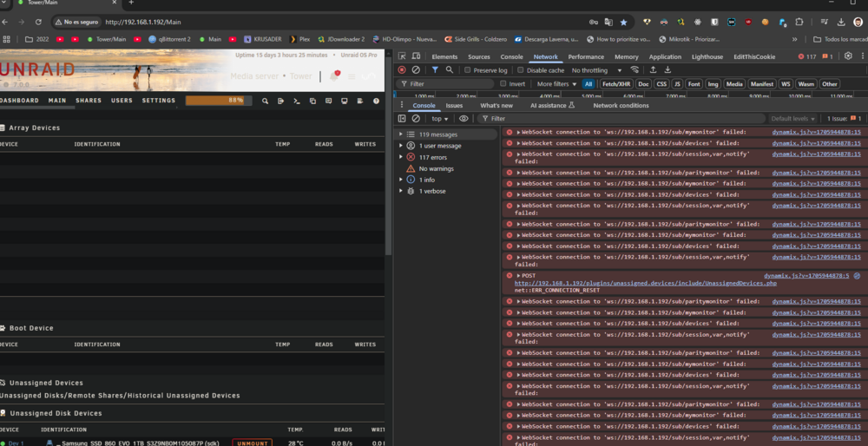Click the Unraid notification bell icon
The height and width of the screenshot is (446, 868).
334,75
